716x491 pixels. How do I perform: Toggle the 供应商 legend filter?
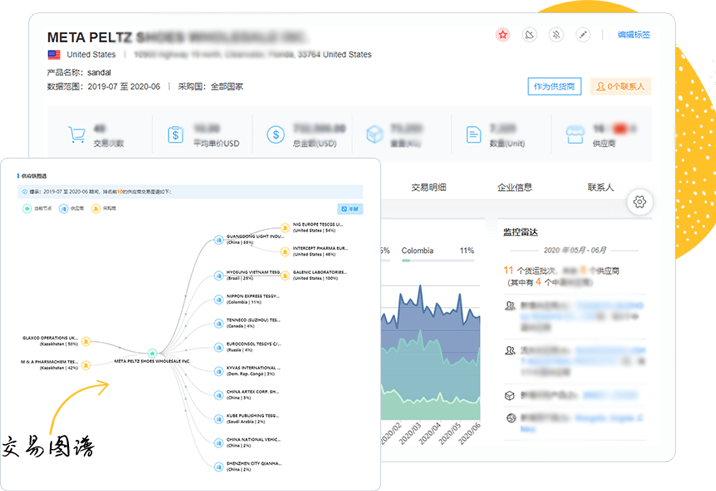[63, 208]
